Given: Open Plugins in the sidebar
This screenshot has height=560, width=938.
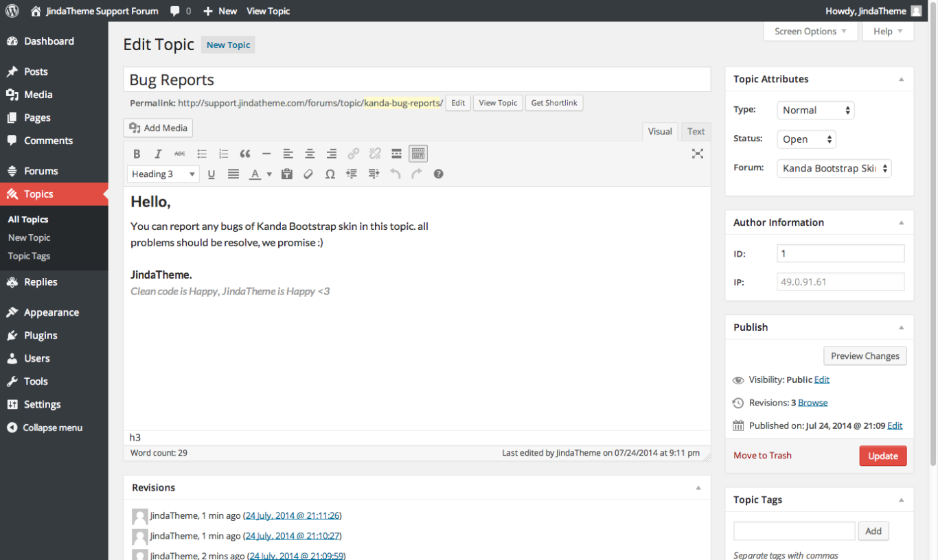Looking at the screenshot, I should [54, 336].
